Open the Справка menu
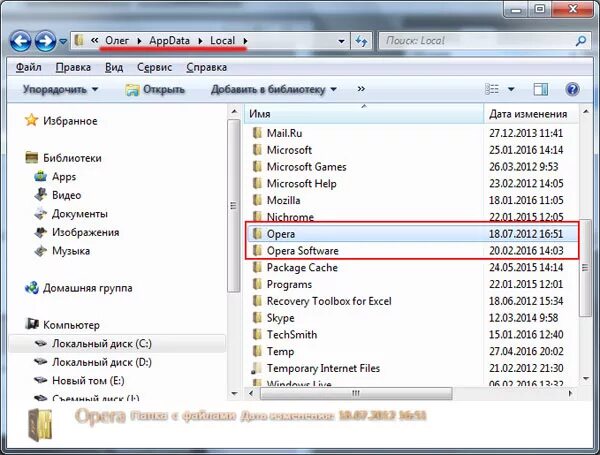The height and width of the screenshot is (455, 600). pos(207,67)
